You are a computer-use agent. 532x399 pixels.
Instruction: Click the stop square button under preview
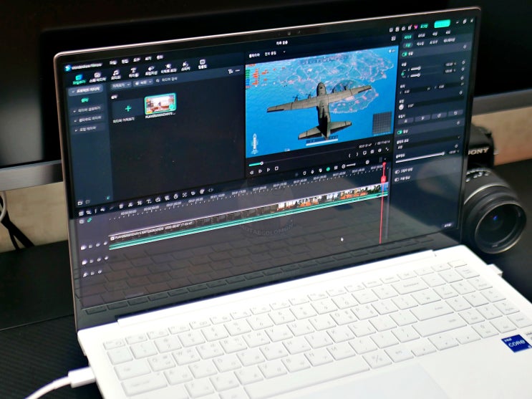(276, 169)
